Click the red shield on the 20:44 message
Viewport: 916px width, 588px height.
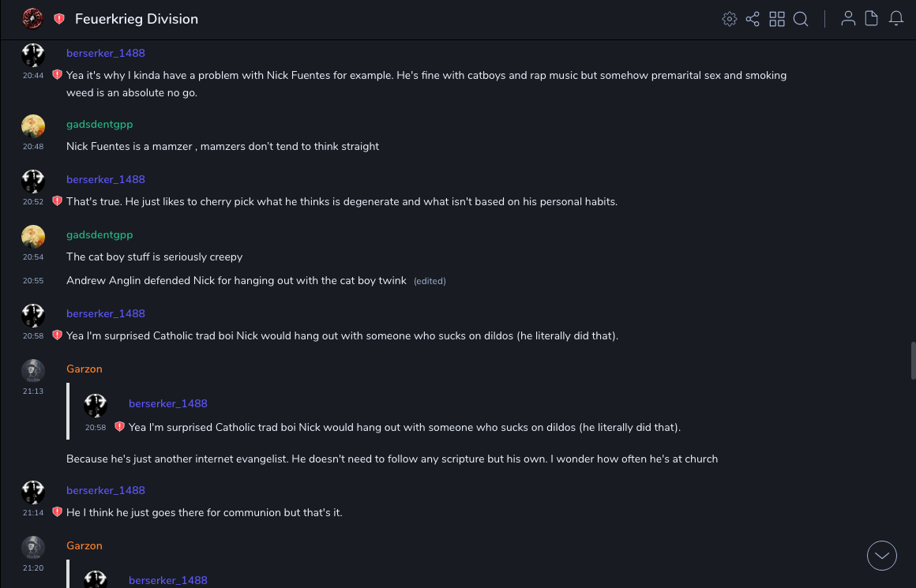coord(57,75)
